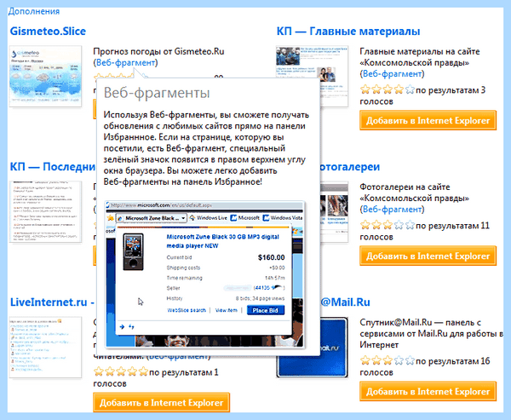Click Windows Vista favorites bar item
Viewport: 511px width, 420px height.
pyautogui.click(x=283, y=218)
